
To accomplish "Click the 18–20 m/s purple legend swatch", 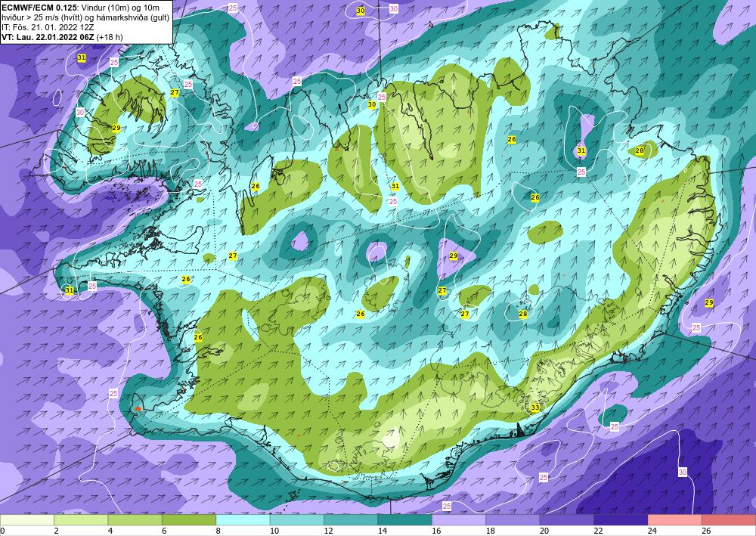I will click(x=513, y=520).
